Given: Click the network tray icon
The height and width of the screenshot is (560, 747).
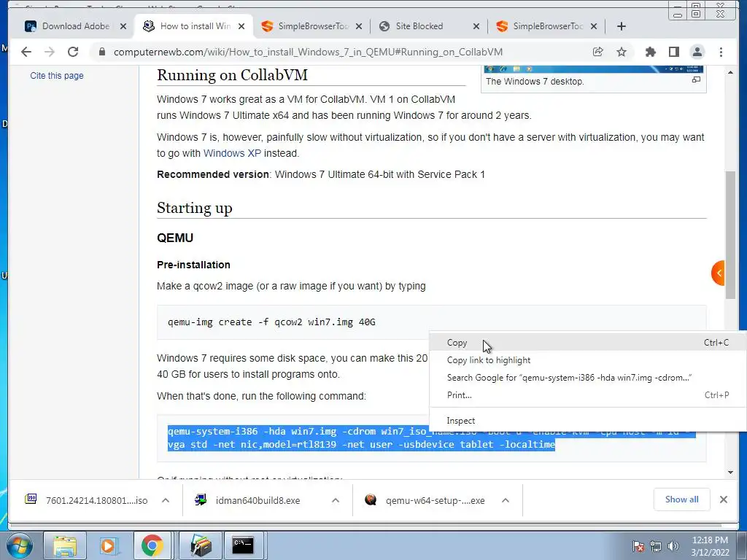Looking at the screenshot, I should coord(656,546).
